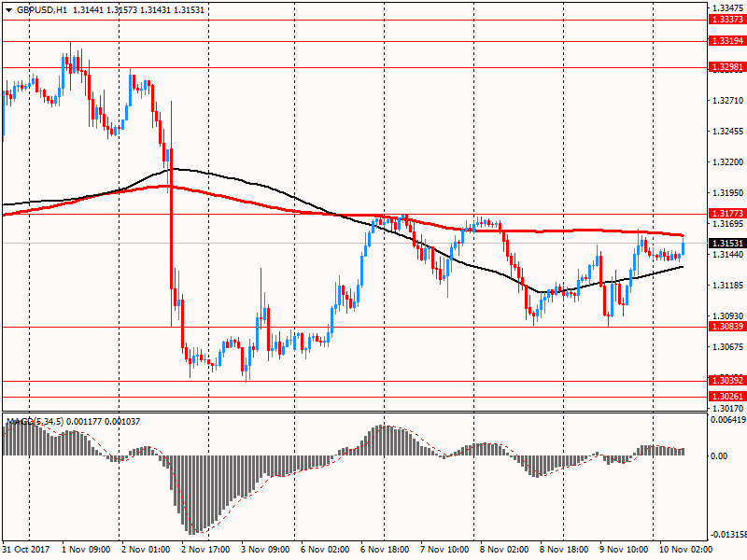The height and width of the screenshot is (560, 747).
Task: Click the MACD scale value 0.006419
Action: pyautogui.click(x=728, y=420)
